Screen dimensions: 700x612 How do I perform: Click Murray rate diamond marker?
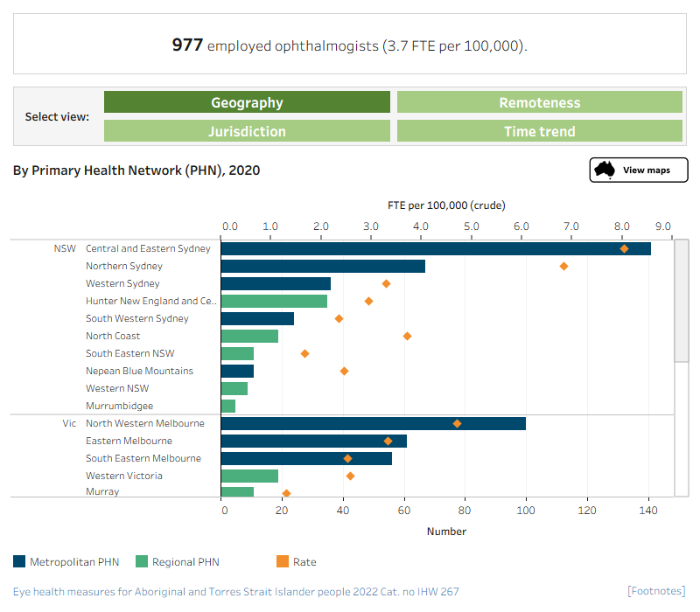[x=287, y=493]
